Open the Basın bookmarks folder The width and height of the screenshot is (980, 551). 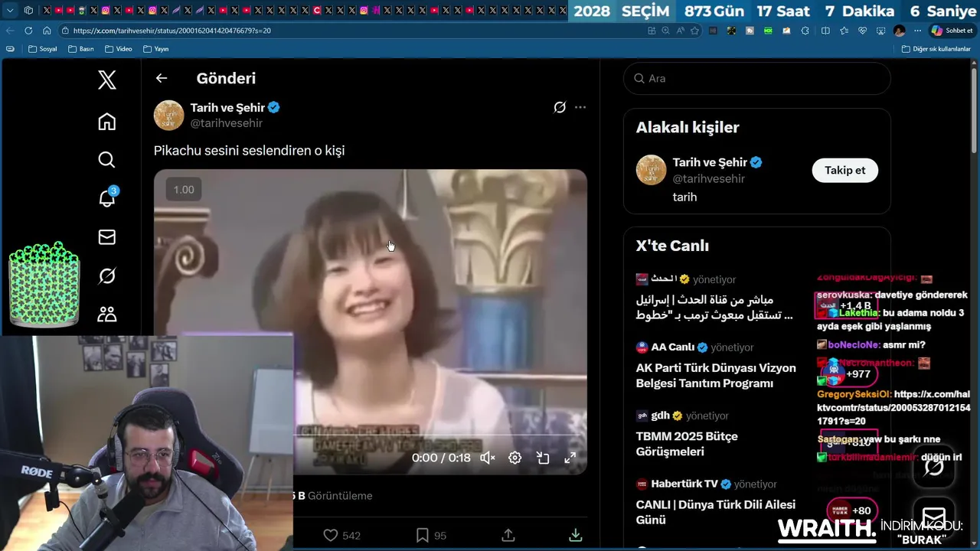(81, 49)
